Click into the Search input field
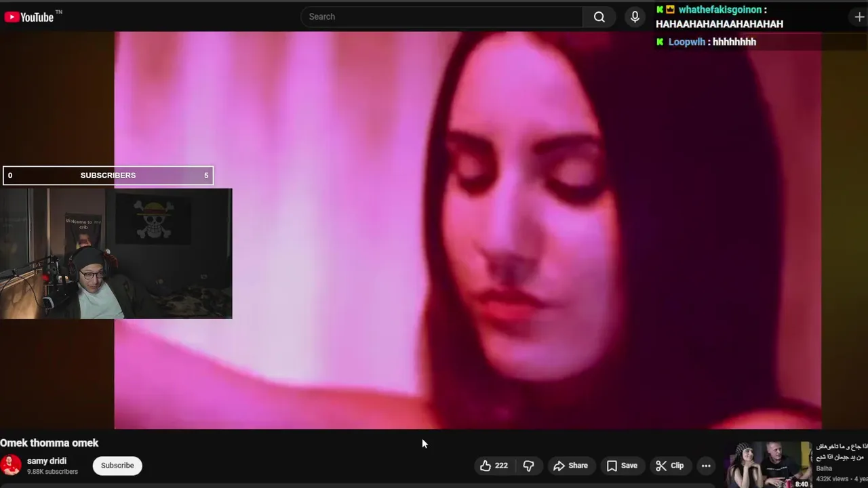868x488 pixels. [441, 16]
